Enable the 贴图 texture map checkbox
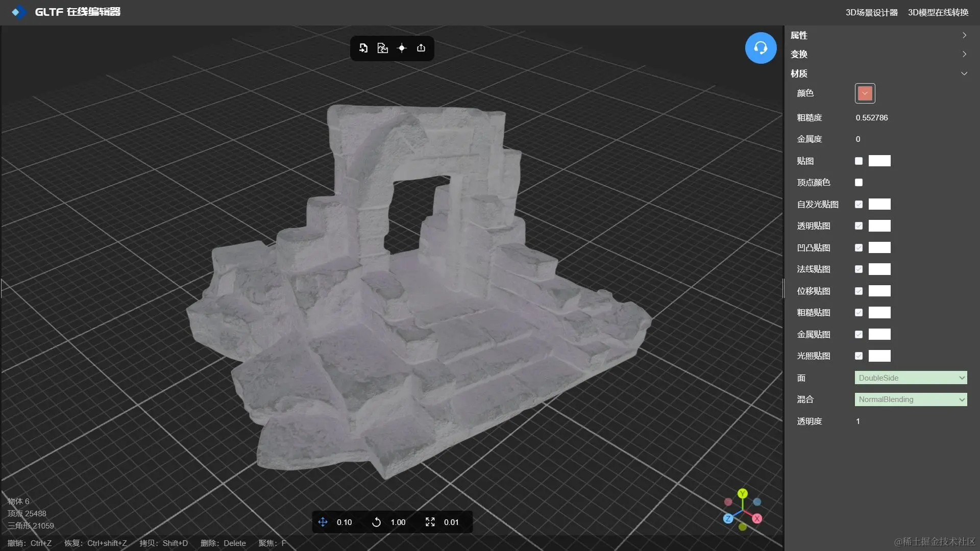980x551 pixels. 859,161
